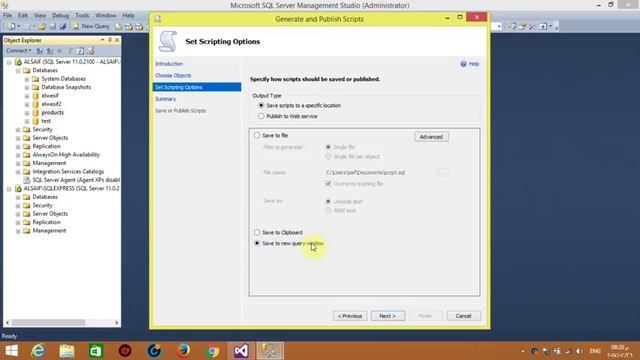640x360 pixels.
Task: Go to the Summary wizard step
Action: click(165, 99)
